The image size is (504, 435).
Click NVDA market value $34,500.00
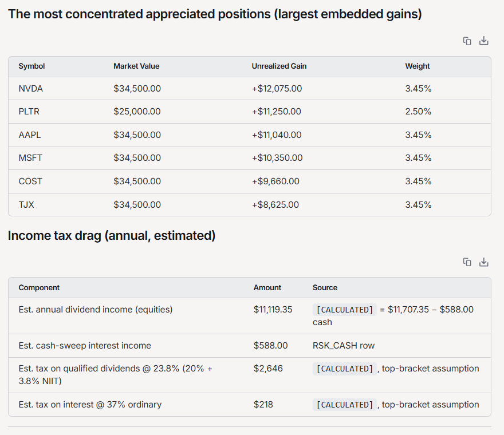click(137, 89)
